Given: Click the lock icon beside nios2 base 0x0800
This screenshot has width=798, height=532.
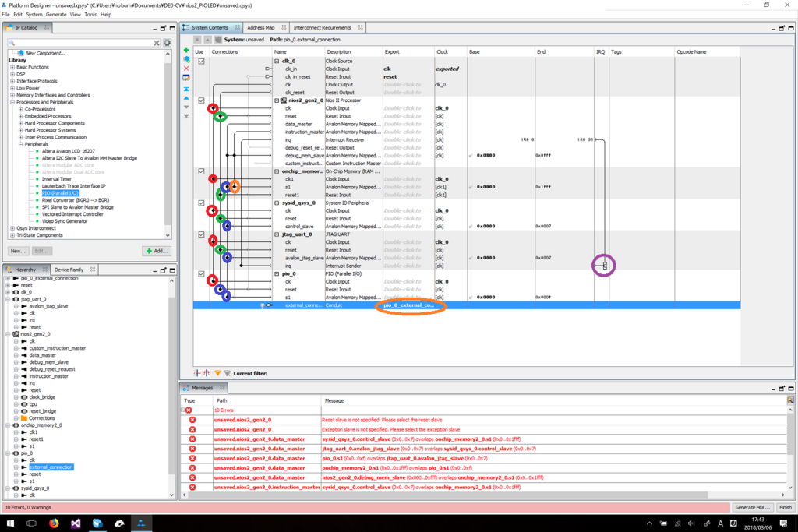Looking at the screenshot, I should [471, 156].
